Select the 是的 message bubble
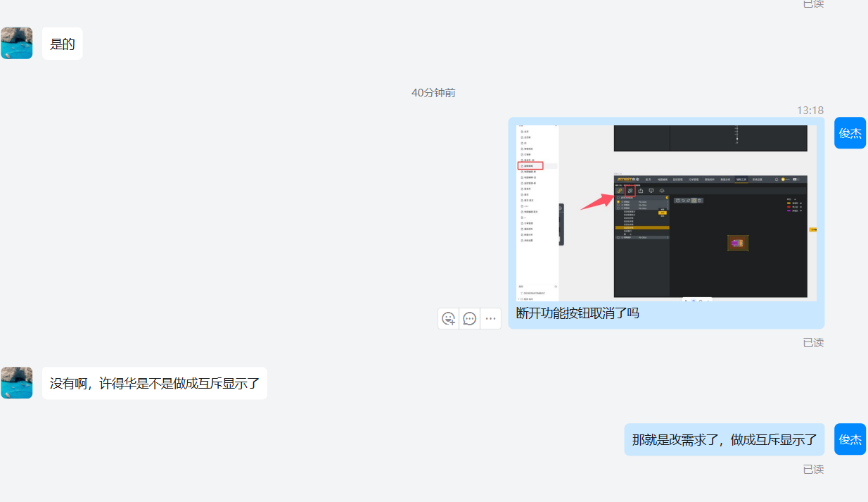This screenshot has height=502, width=868. (63, 44)
